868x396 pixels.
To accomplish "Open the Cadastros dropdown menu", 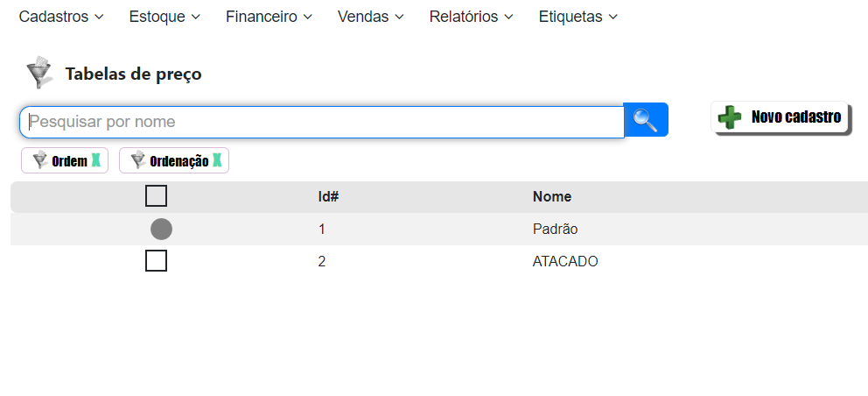I will [61, 17].
